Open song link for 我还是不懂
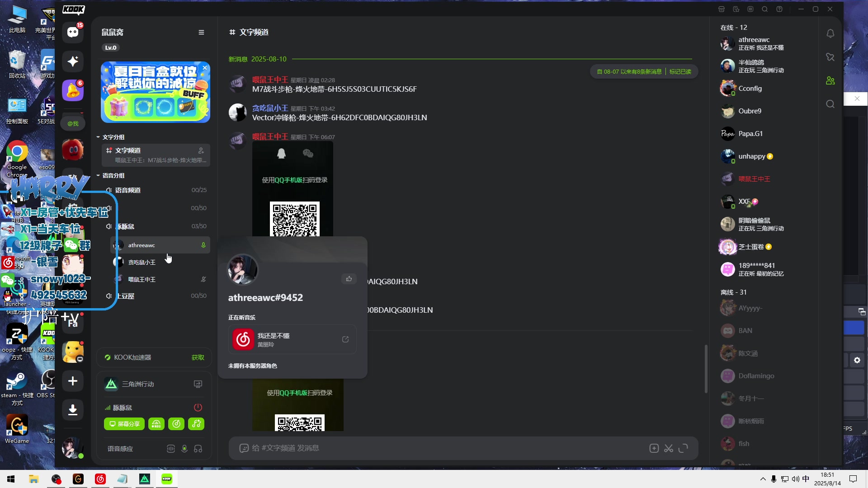 345,339
